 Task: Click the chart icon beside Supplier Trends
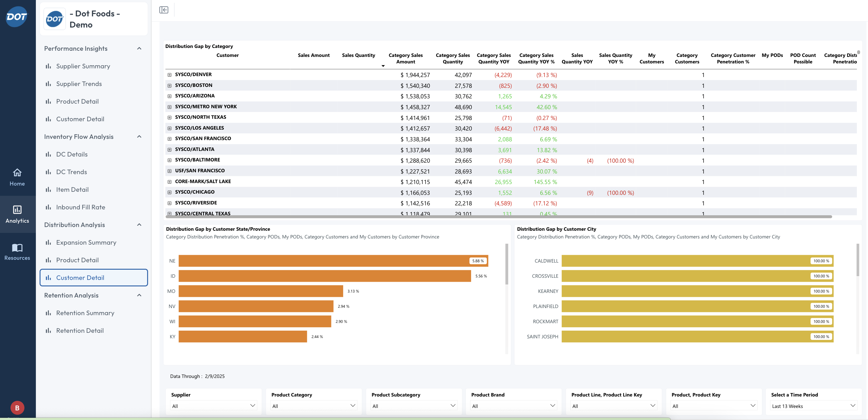49,84
